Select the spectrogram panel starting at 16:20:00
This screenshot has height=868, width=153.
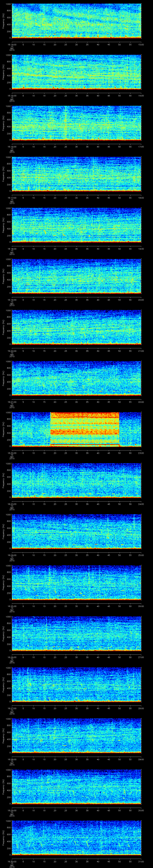[76, 327]
